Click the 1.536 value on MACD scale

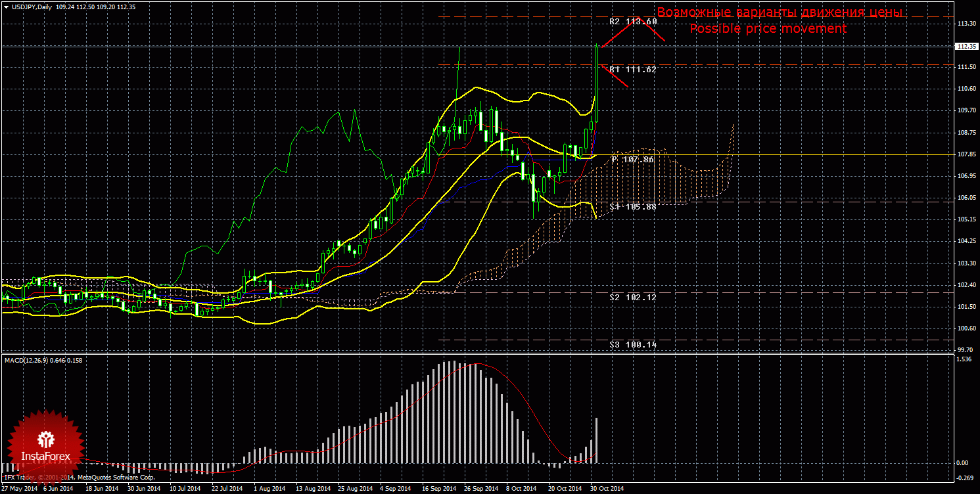click(x=964, y=359)
